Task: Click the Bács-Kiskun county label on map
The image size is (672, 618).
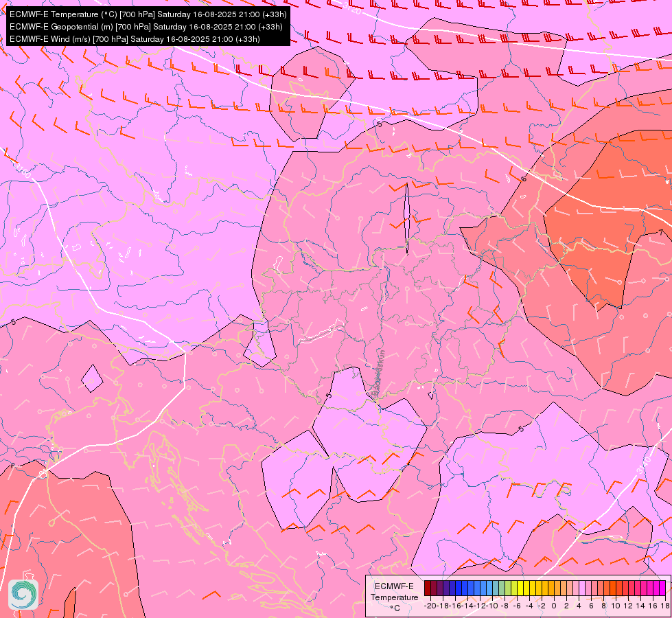Action: 378,373
